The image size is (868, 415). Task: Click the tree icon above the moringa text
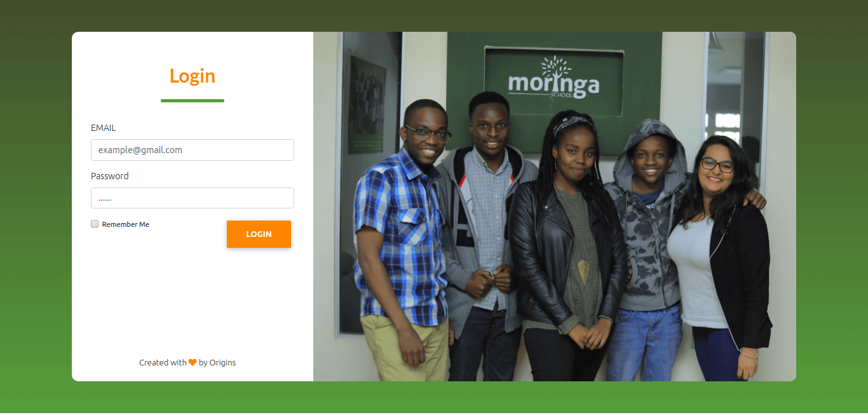click(x=555, y=67)
